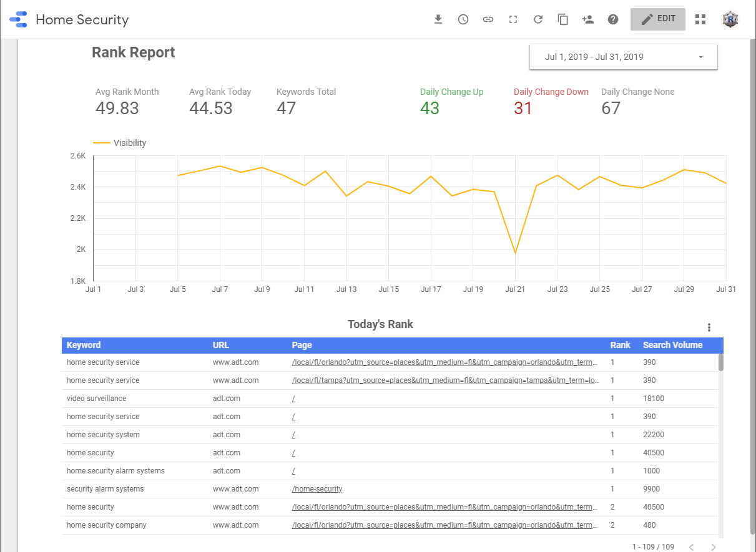Click the Data Studio logo
Viewport: 756px width, 552px height.
(18, 19)
